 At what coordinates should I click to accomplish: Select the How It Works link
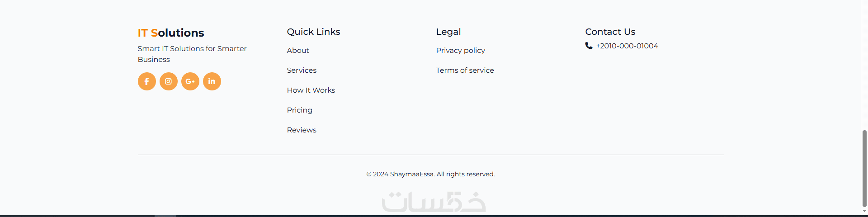(x=311, y=90)
